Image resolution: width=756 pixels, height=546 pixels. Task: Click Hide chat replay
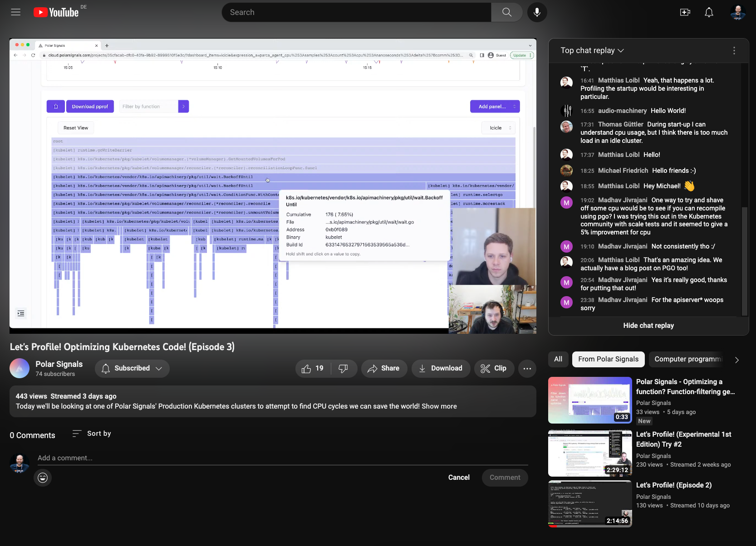pos(648,326)
